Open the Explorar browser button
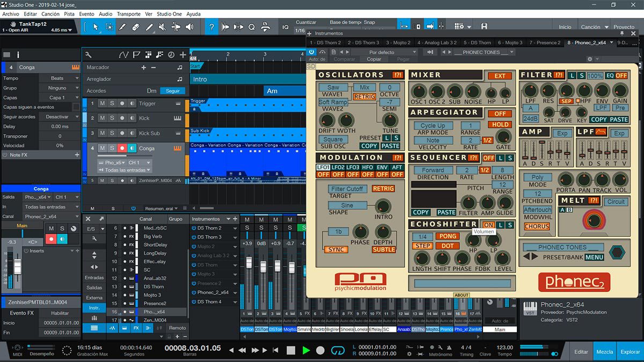Viewport: 644px width, 362px height. click(x=630, y=352)
